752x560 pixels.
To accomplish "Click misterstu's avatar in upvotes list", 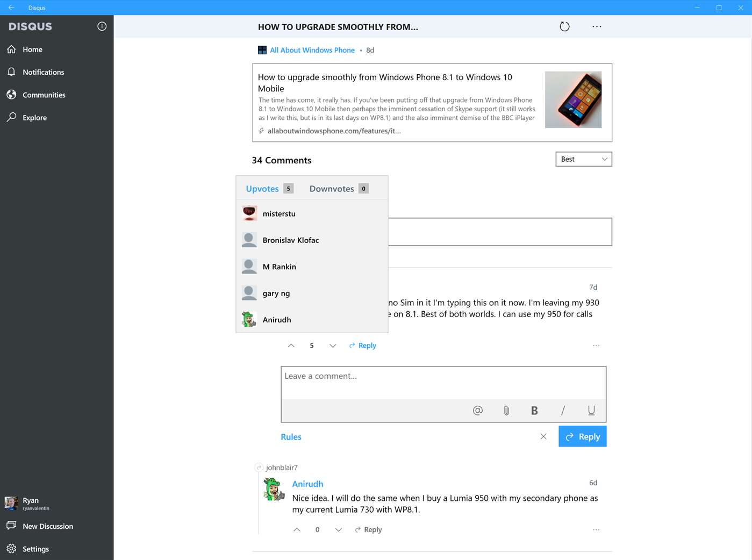I will pos(249,213).
